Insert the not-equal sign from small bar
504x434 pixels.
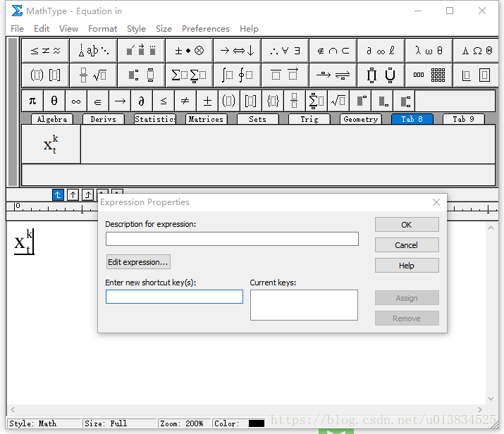(x=185, y=101)
